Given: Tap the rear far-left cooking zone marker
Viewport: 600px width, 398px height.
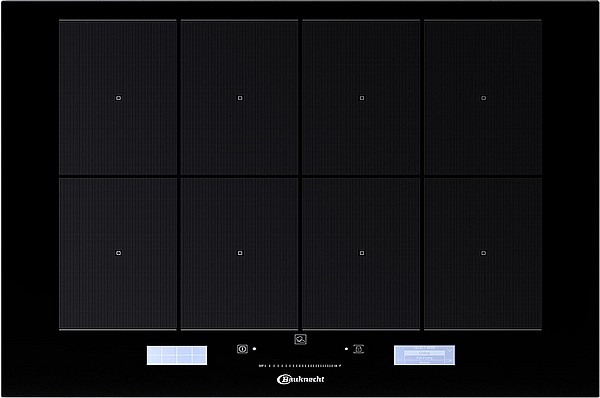Looking at the screenshot, I should click(118, 98).
